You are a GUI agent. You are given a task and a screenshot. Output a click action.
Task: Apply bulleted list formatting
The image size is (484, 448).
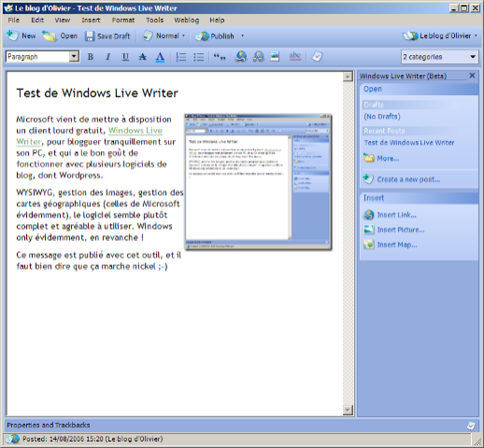pyautogui.click(x=198, y=57)
